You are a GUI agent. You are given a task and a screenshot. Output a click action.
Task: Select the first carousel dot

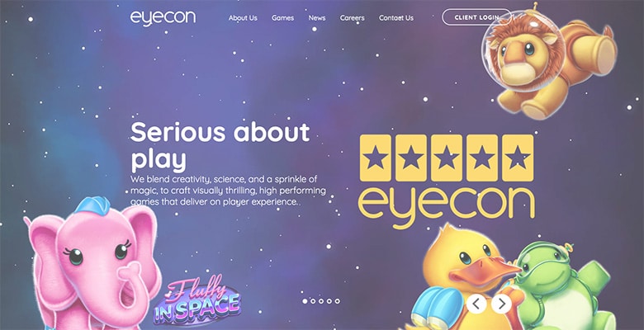pyautogui.click(x=305, y=301)
